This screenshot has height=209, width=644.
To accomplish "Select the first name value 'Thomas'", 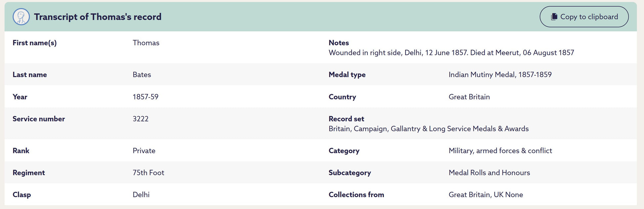I will (146, 43).
